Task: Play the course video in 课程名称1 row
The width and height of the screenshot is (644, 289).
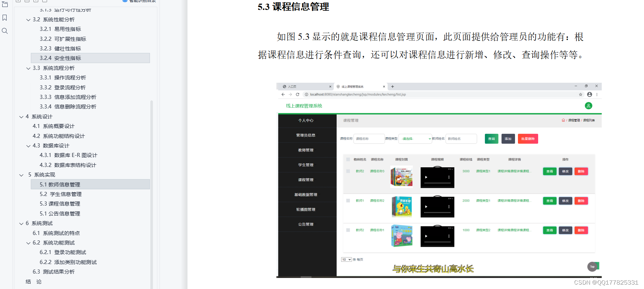Action: [x=426, y=236]
